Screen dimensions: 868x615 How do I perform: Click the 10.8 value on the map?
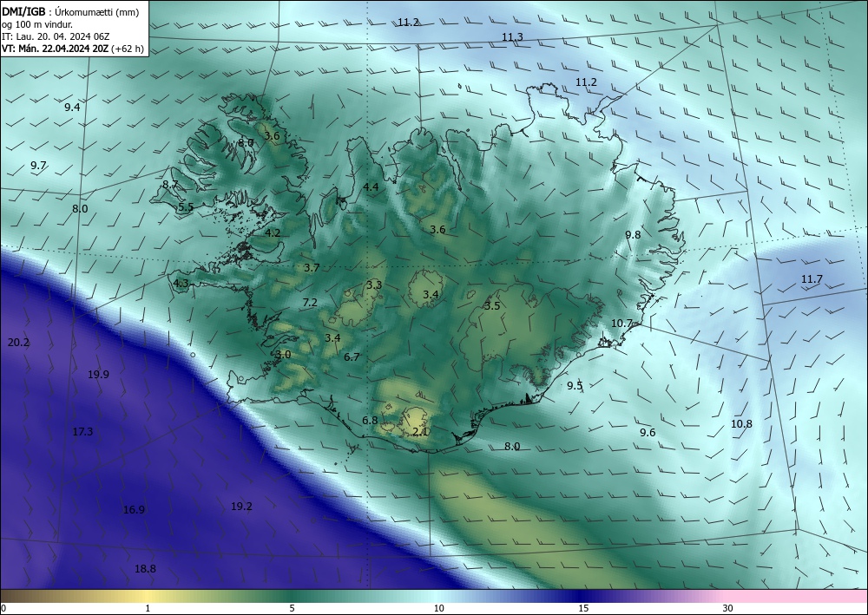coord(741,424)
